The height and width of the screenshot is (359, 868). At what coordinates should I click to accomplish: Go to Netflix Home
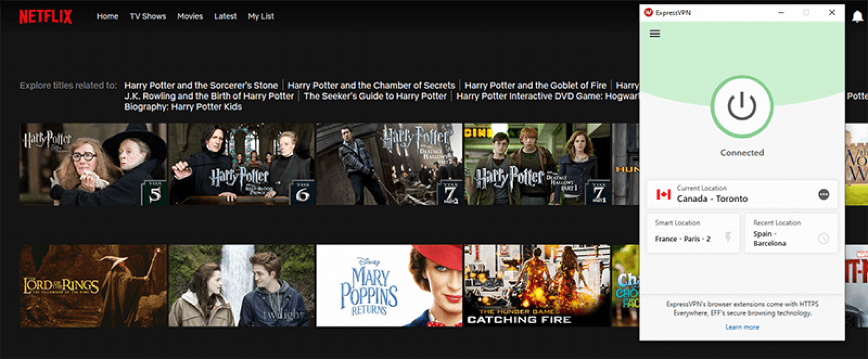pos(107,17)
